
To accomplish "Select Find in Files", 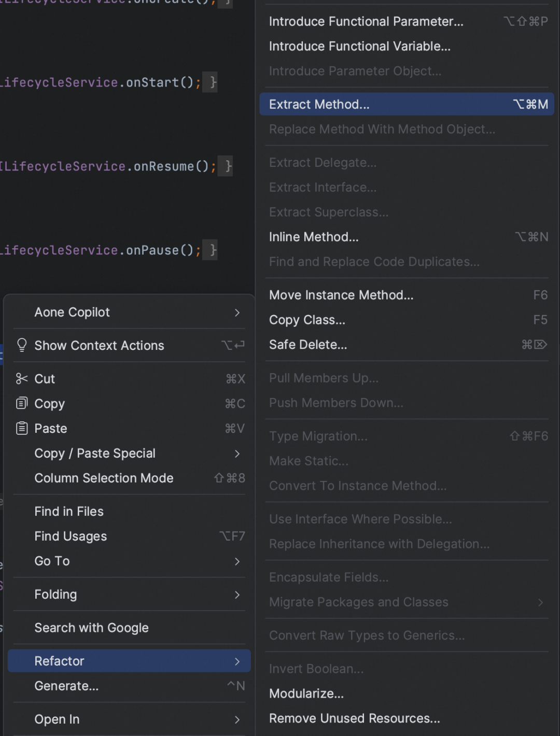I will click(129, 512).
